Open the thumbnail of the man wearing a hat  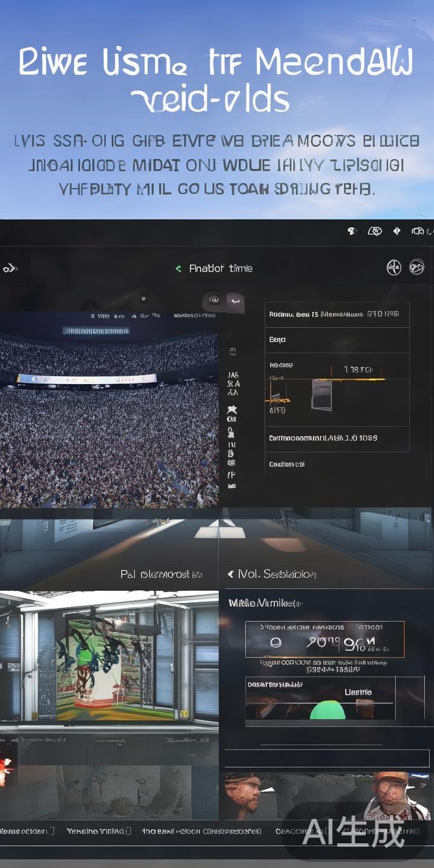pyautogui.click(x=395, y=796)
